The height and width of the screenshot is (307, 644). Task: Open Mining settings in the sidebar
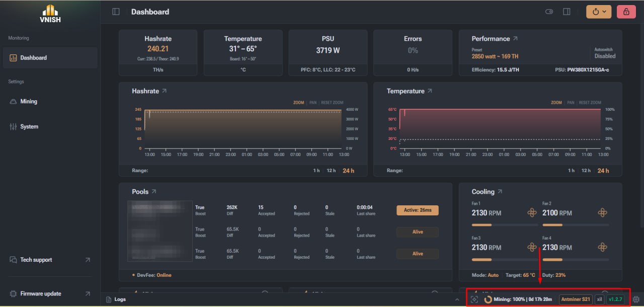click(50, 101)
